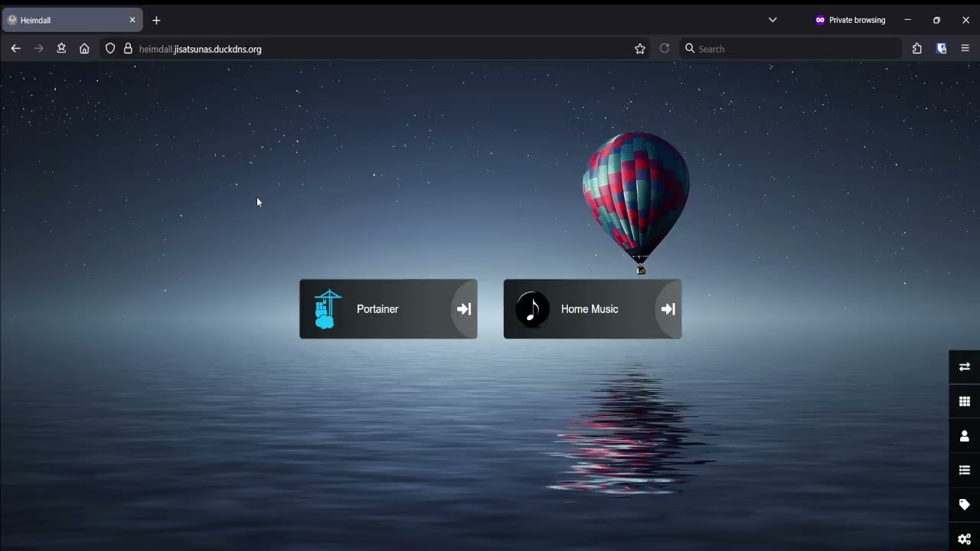Go back with the browser back arrow
980x551 pixels.
coord(15,49)
